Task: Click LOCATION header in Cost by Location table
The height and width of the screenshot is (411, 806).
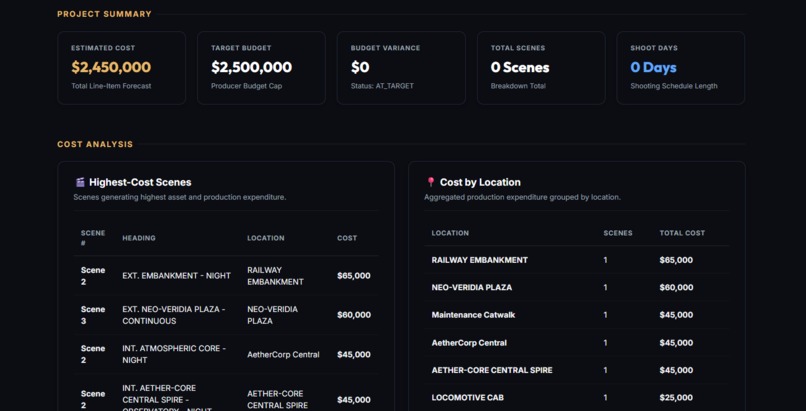Action: [450, 233]
